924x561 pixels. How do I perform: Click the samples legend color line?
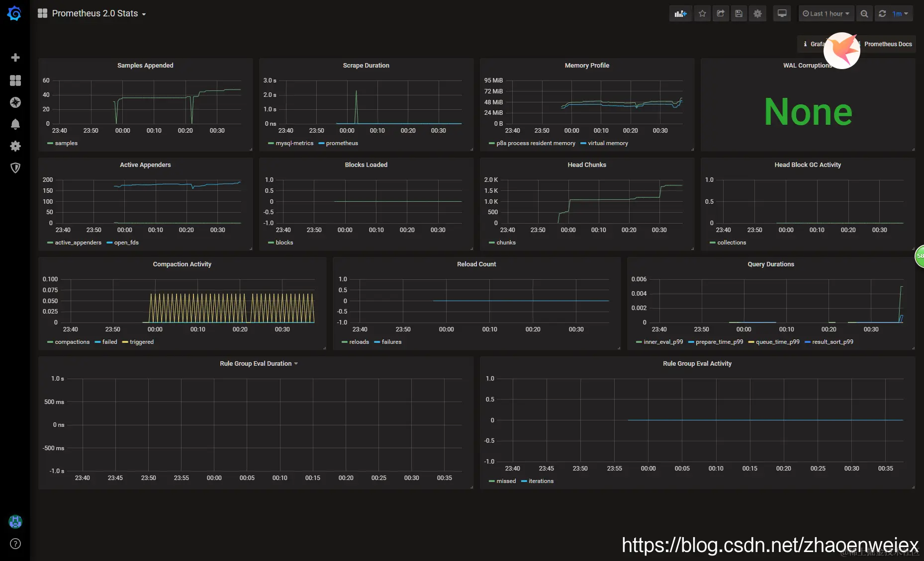click(x=50, y=143)
